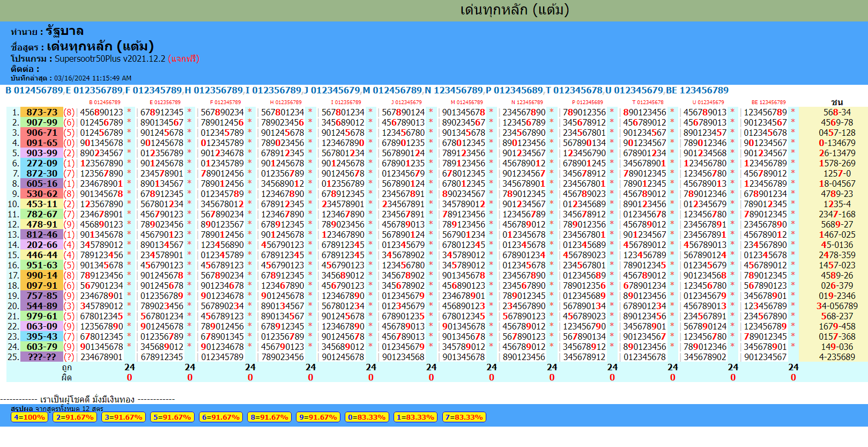The width and height of the screenshot is (868, 447).
Task: Select draw result 906-71 in row 3
Action: click(42, 133)
